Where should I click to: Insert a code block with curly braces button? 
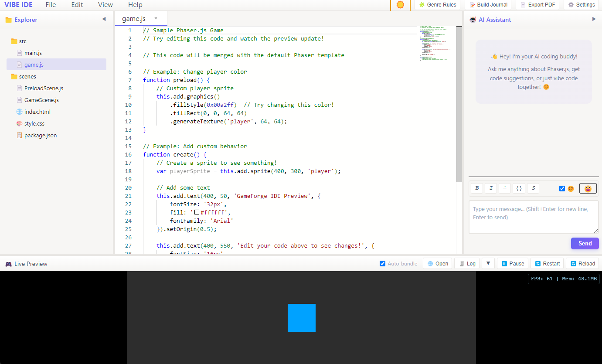(x=519, y=188)
